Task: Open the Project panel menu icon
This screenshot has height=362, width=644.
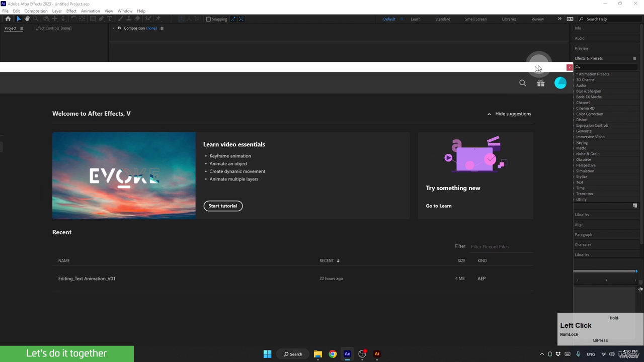Action: [22, 28]
